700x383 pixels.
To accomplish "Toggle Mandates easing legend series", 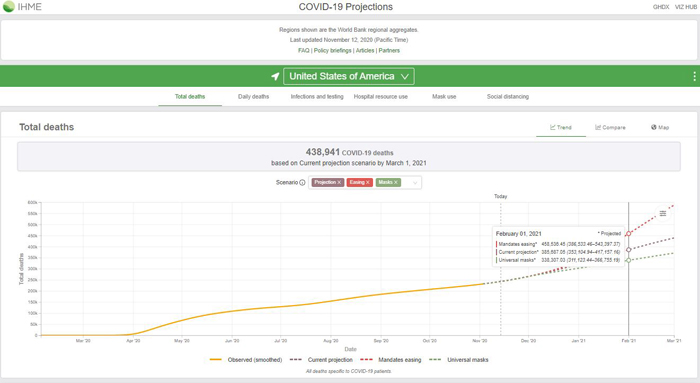I will tap(391, 360).
